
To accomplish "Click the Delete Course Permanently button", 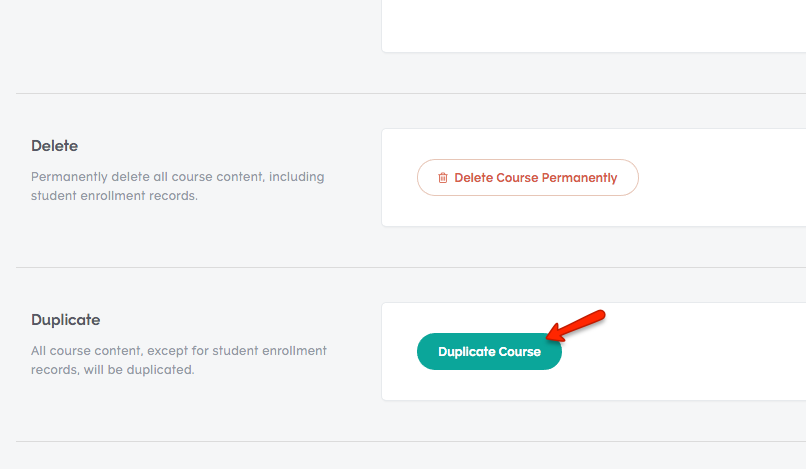I will [x=527, y=177].
